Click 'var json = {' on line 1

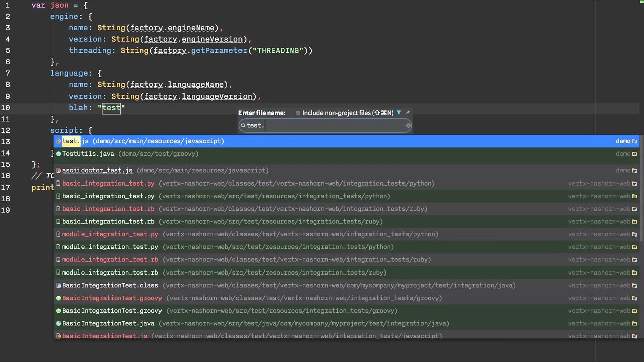point(59,5)
